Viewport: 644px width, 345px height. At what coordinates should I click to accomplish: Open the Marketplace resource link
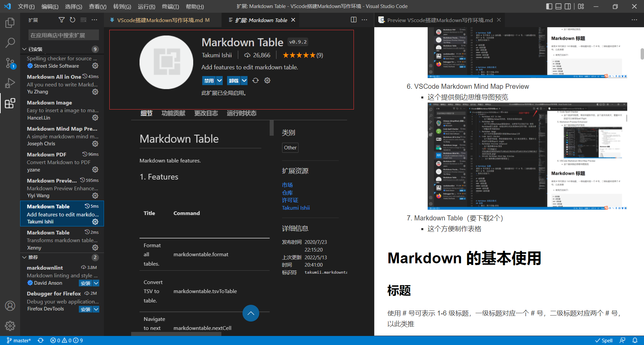coord(287,185)
